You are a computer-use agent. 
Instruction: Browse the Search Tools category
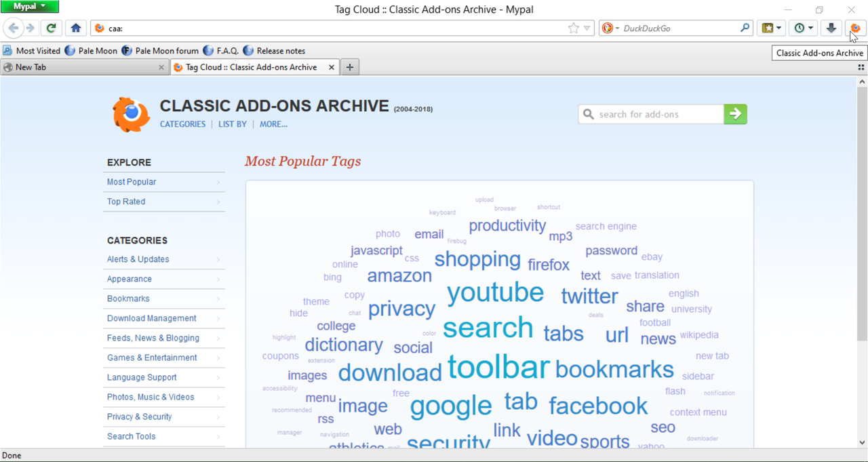point(163,436)
